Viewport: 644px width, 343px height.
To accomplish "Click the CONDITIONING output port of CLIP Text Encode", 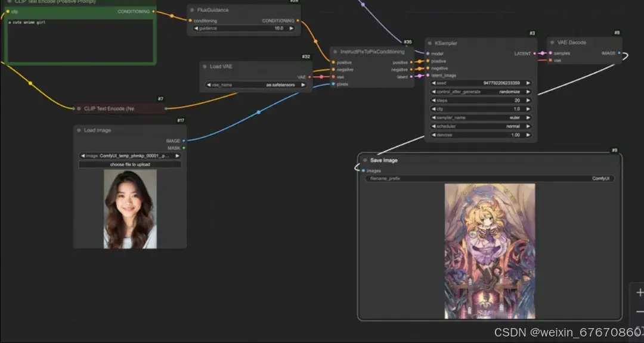I will [153, 11].
